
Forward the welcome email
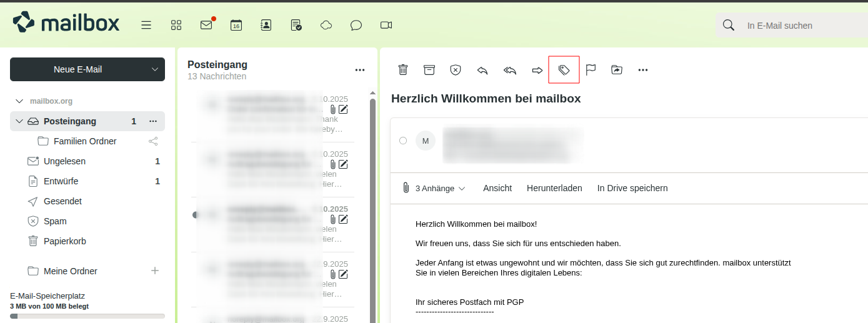point(537,70)
